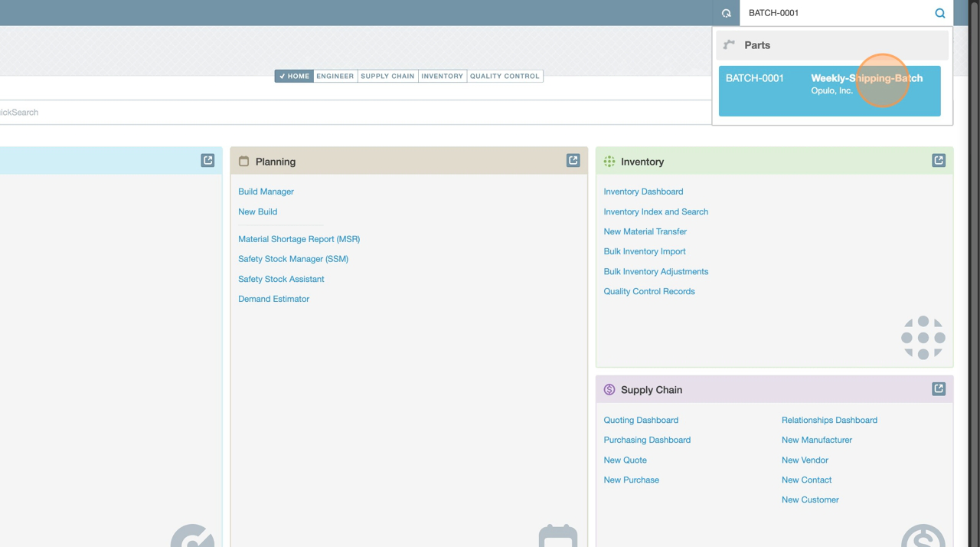This screenshot has width=980, height=547.
Task: Switch to the Quality Control tab
Action: (505, 76)
